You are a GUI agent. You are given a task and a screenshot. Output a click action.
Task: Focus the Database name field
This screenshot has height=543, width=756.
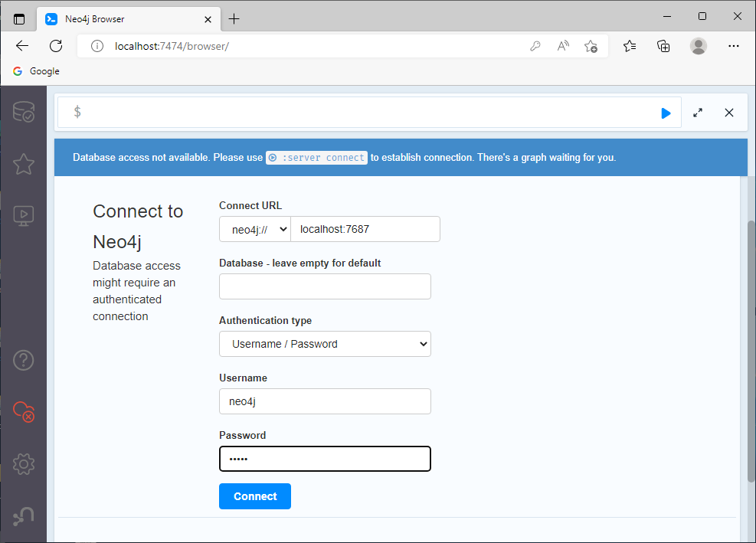click(325, 286)
